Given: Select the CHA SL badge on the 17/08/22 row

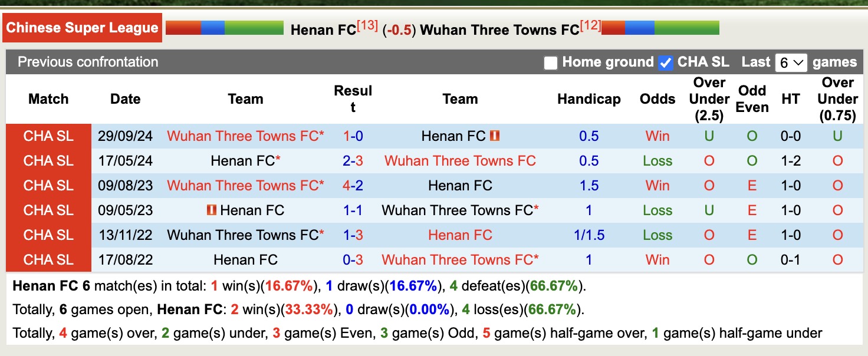Looking at the screenshot, I should [x=48, y=259].
